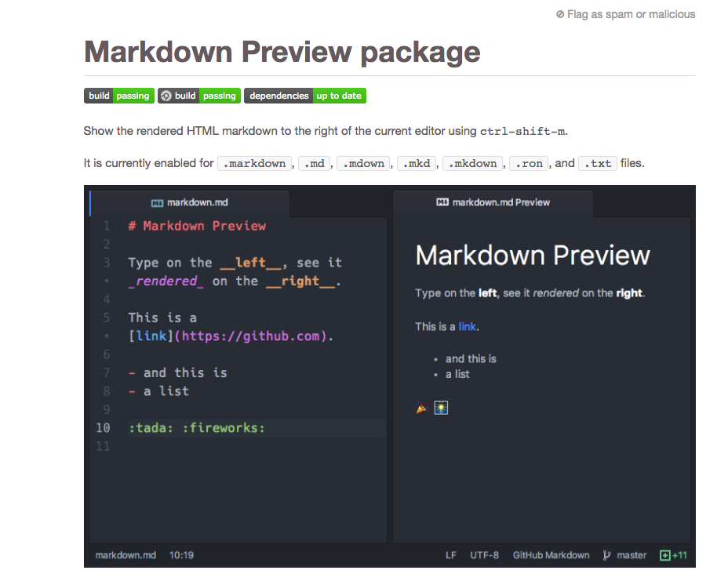This screenshot has width=728, height=581.
Task: Click the green +11 git diff icon
Action: coord(665,555)
